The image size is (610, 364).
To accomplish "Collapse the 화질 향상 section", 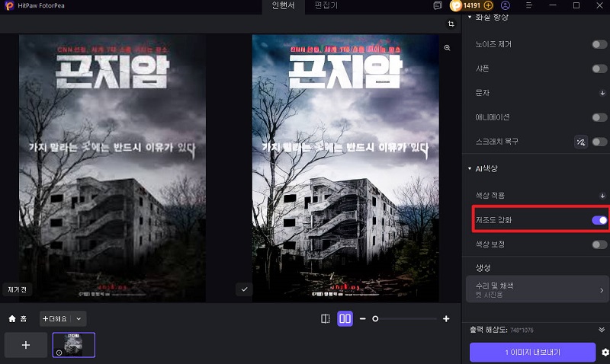I will click(470, 17).
